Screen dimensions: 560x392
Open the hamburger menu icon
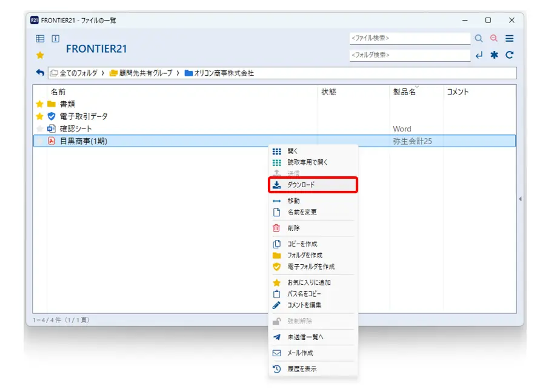point(510,38)
